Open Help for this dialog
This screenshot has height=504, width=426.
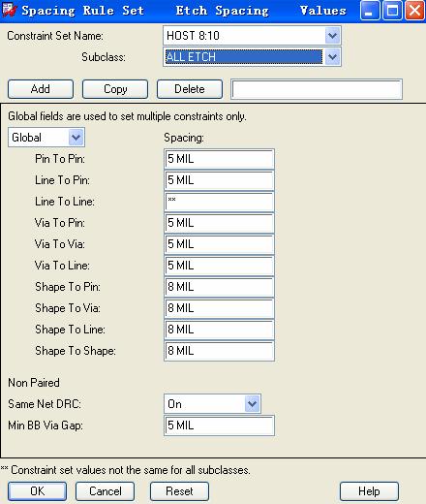[x=369, y=491]
